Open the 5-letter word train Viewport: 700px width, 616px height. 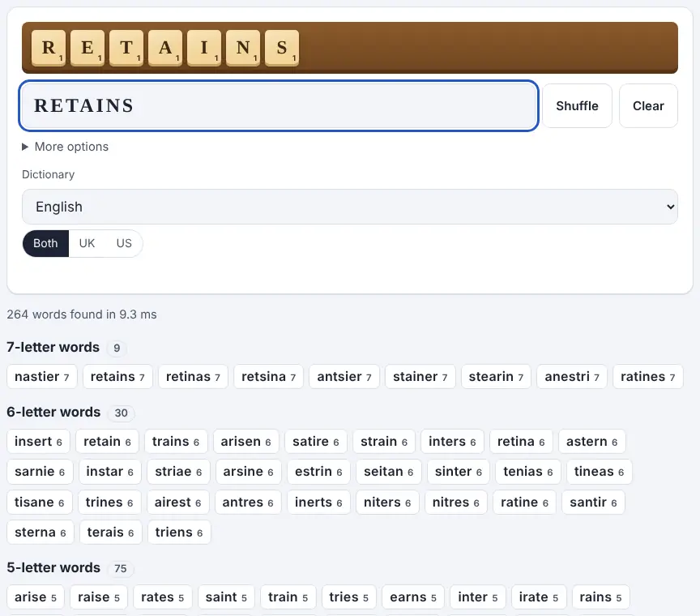(x=288, y=597)
